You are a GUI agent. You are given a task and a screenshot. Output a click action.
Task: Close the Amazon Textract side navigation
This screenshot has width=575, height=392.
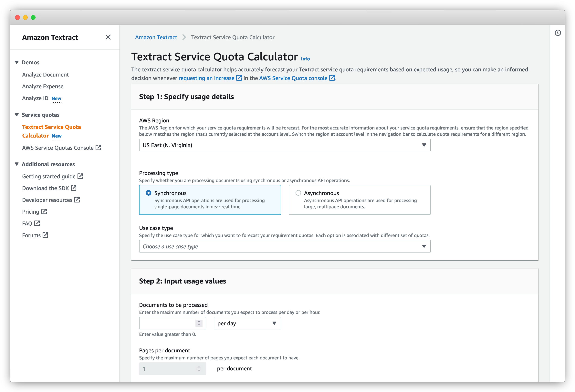click(x=108, y=37)
